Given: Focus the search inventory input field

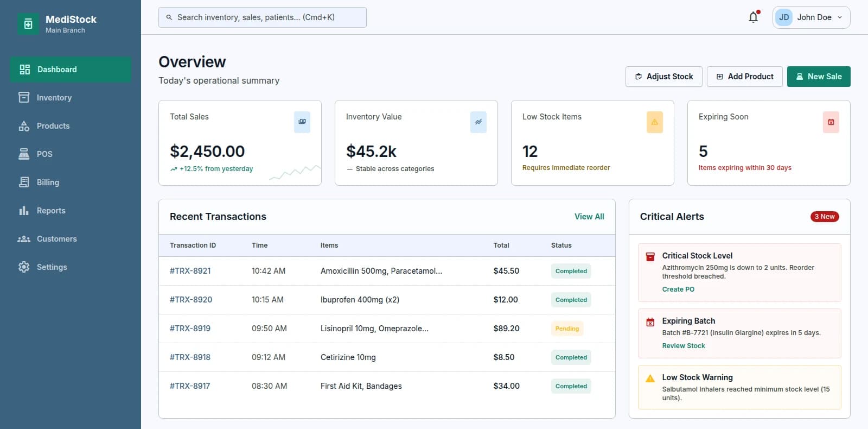Looking at the screenshot, I should tap(263, 17).
